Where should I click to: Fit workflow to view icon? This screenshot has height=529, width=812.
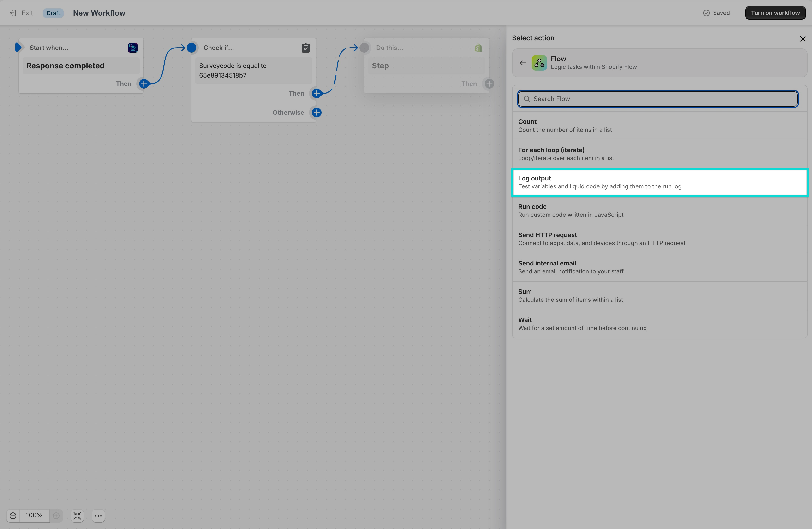pos(78,516)
